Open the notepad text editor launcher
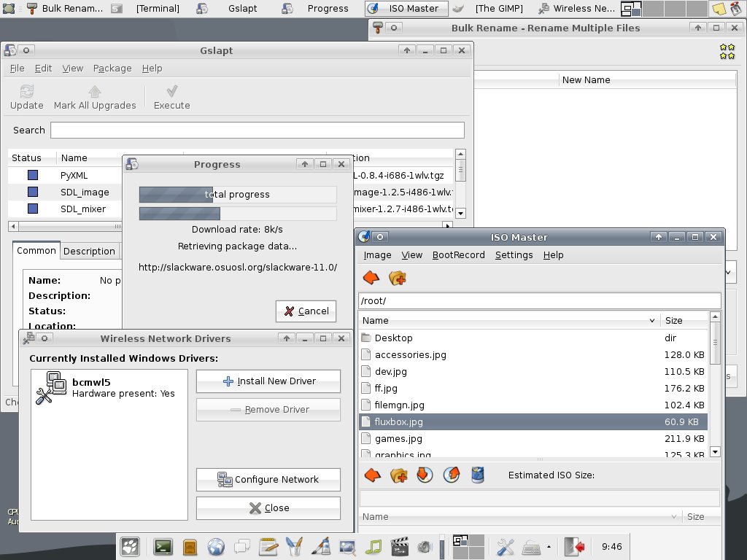 [268, 547]
